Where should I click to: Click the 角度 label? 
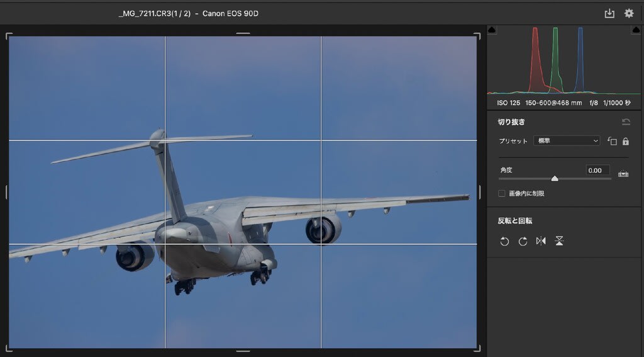(506, 170)
